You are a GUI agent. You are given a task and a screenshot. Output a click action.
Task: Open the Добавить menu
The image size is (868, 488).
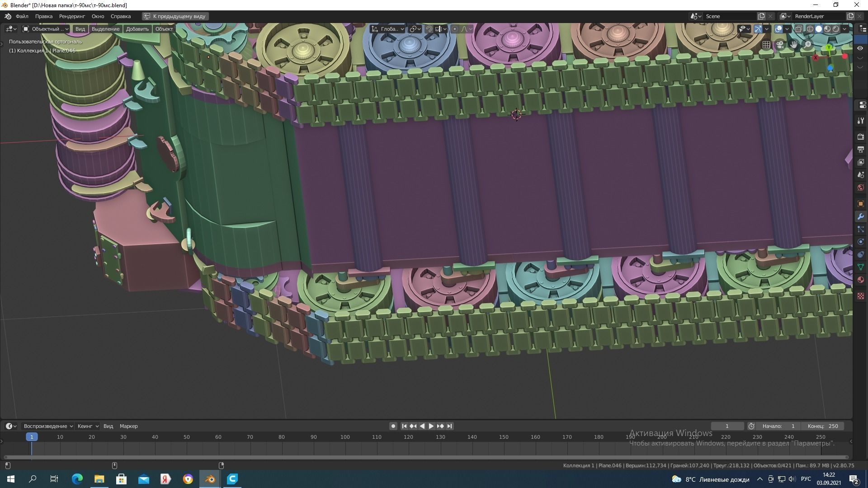pyautogui.click(x=137, y=29)
